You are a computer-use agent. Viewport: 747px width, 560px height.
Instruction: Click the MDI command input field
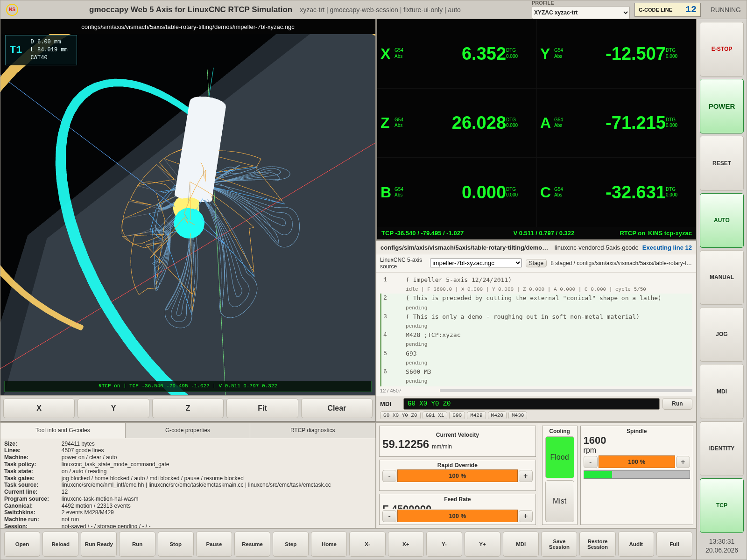coord(531,404)
